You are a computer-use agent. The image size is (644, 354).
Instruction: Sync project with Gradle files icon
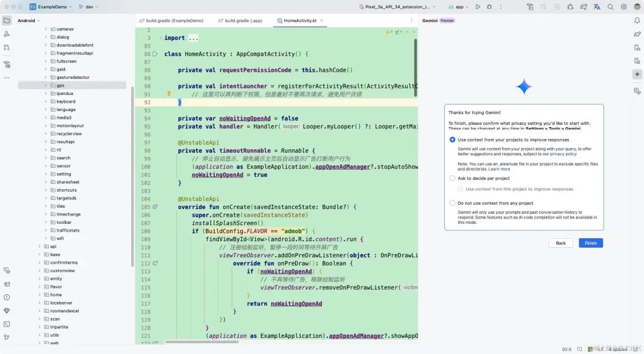[x=584, y=7]
